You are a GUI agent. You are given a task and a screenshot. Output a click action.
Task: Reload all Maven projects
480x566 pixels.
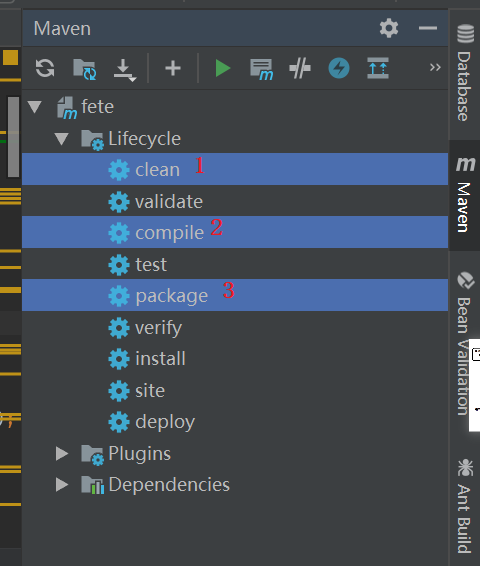coord(45,68)
